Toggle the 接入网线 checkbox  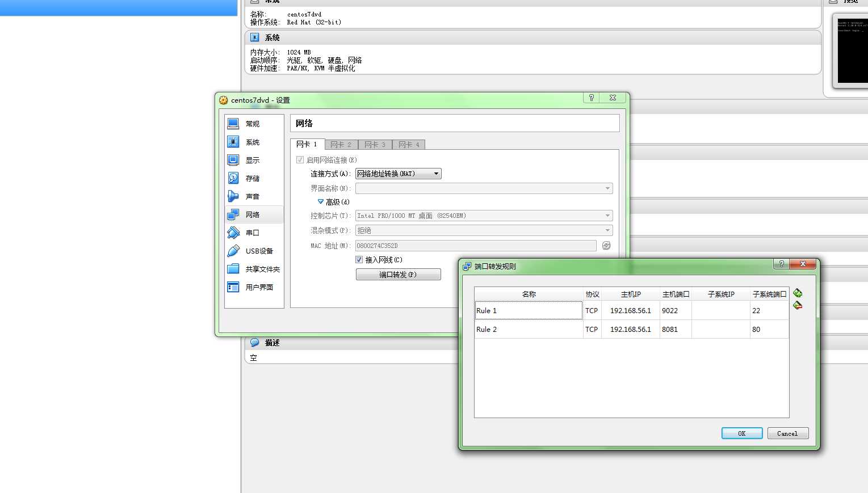coord(359,260)
